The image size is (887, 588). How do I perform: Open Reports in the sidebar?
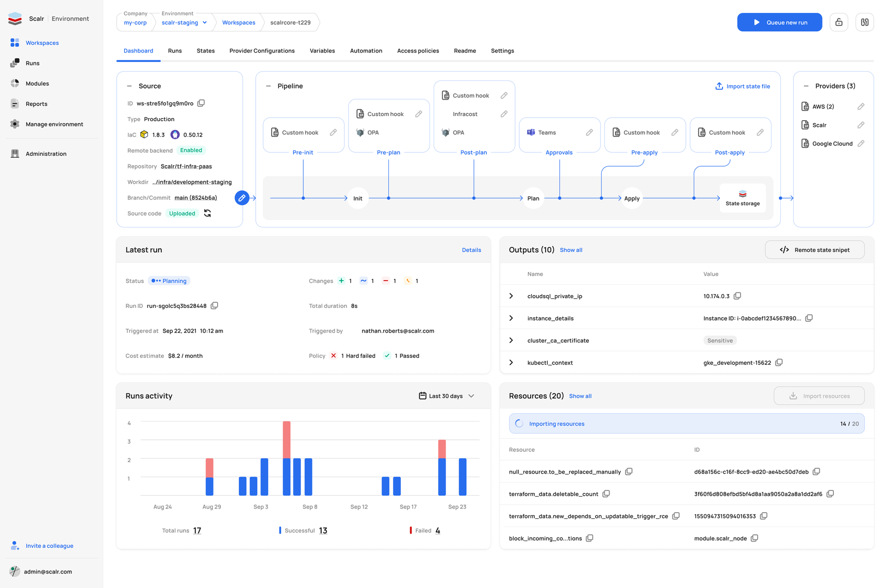click(36, 104)
